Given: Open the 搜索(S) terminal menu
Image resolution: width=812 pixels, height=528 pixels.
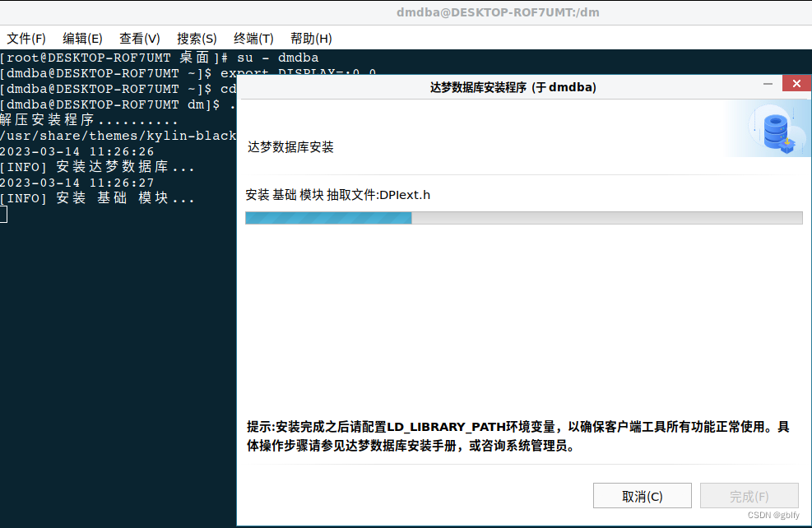Looking at the screenshot, I should pyautogui.click(x=197, y=39).
